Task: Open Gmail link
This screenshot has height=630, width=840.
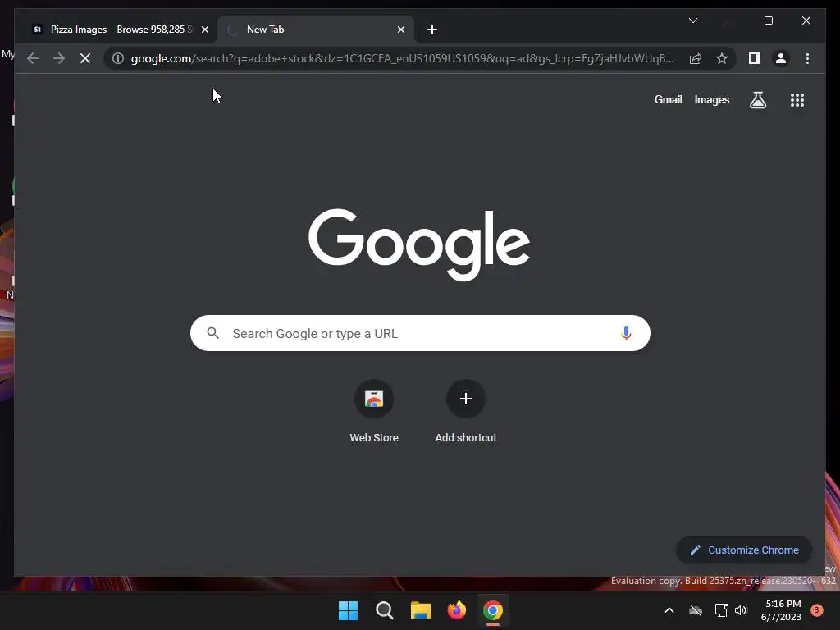Action: 668,99
